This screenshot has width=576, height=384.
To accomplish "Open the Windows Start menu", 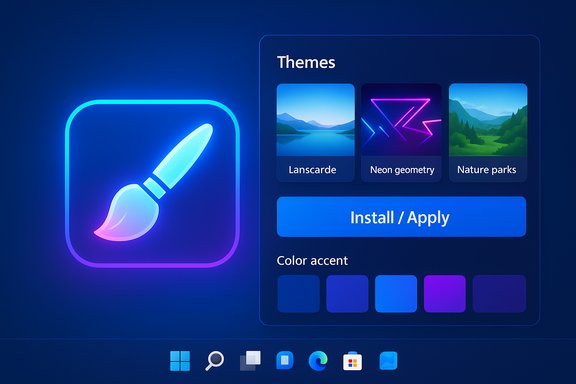I will click(180, 360).
